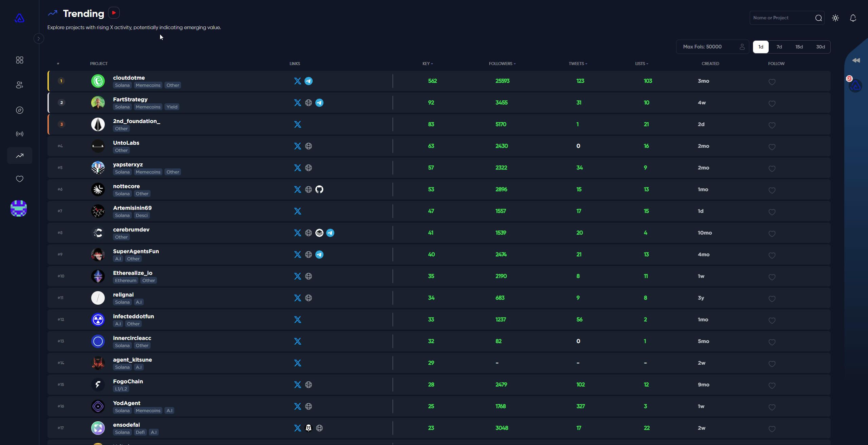Open nottecore's GitHub link

pyautogui.click(x=319, y=189)
